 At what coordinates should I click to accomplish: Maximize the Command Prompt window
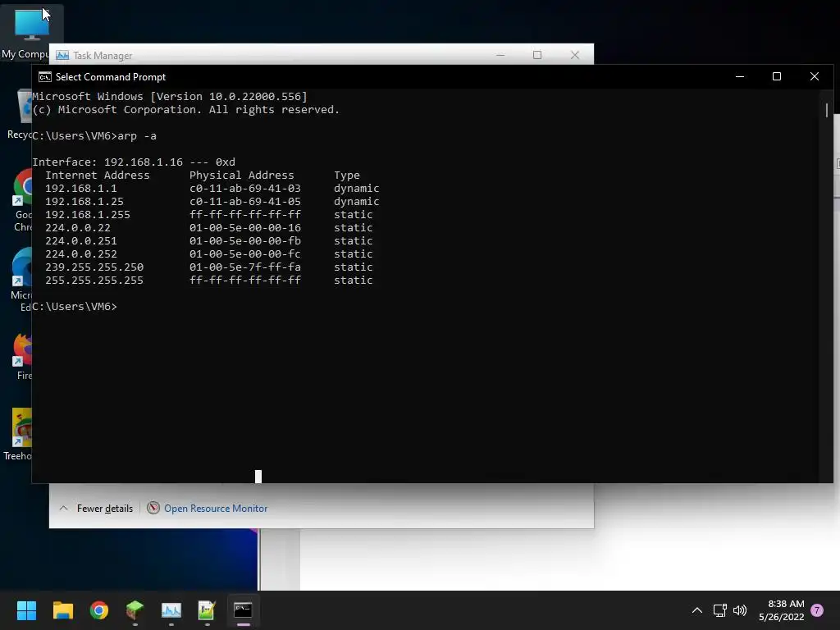[x=776, y=76]
